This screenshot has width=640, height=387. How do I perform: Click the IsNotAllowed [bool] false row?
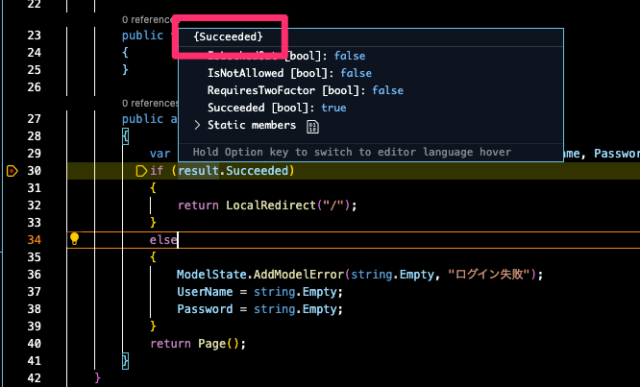pyautogui.click(x=290, y=73)
